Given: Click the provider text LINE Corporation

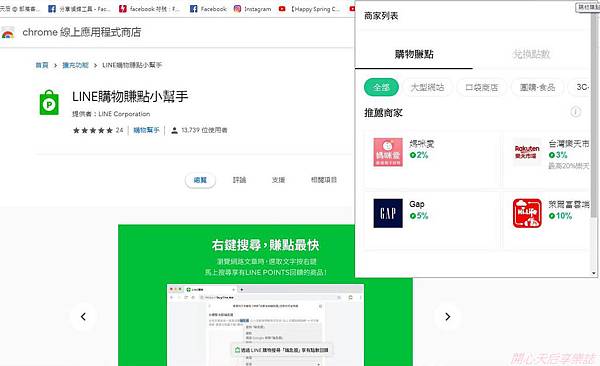Looking at the screenshot, I should [124, 114].
